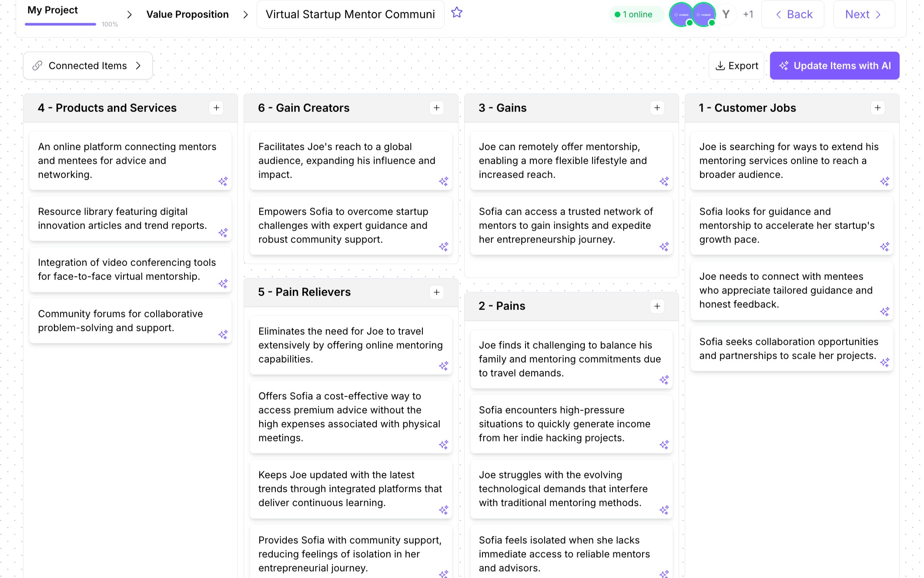Click the AI sparkle icon on "Joe can remotely offer mentorship" card

click(x=664, y=181)
